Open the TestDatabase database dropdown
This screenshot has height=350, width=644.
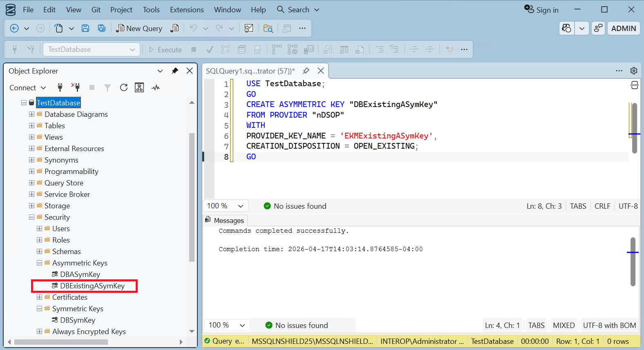click(92, 49)
